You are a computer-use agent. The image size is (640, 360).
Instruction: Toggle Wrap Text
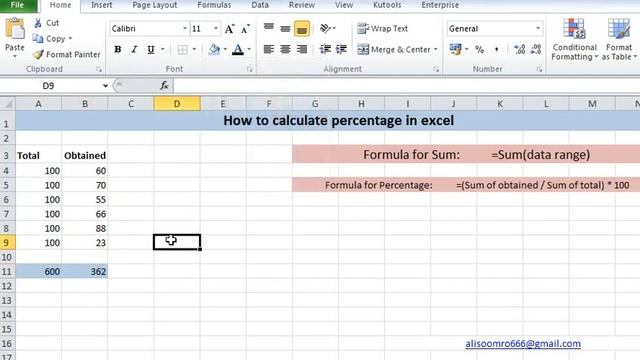click(x=382, y=29)
